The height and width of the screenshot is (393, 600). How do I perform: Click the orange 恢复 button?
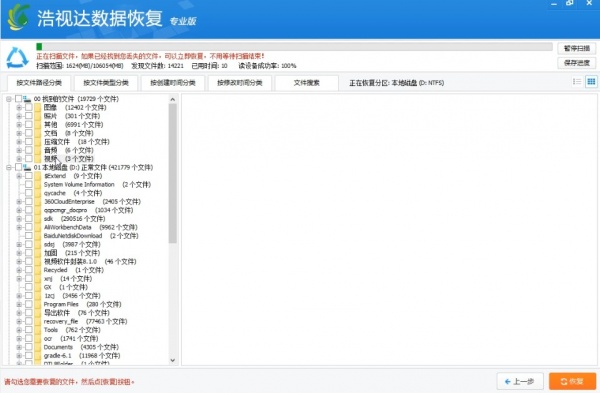point(572,381)
